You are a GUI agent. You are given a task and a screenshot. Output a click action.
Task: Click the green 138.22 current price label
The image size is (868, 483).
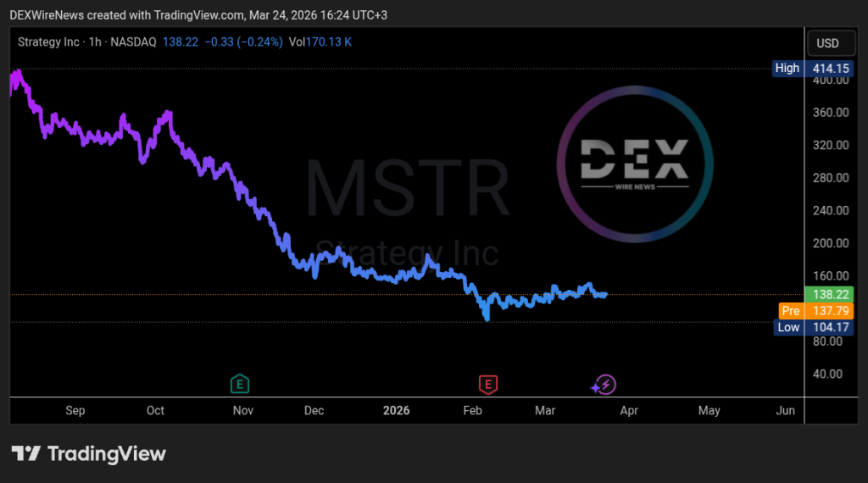pyautogui.click(x=831, y=294)
